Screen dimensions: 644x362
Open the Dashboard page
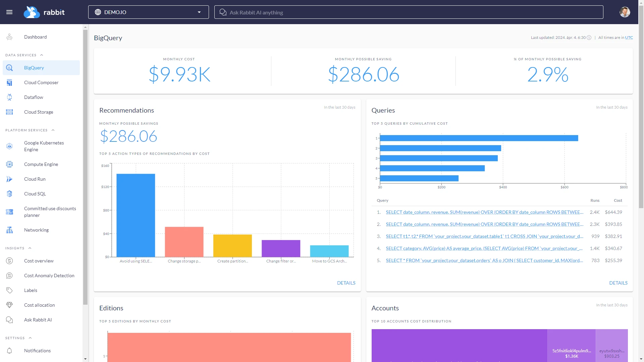[x=36, y=37]
